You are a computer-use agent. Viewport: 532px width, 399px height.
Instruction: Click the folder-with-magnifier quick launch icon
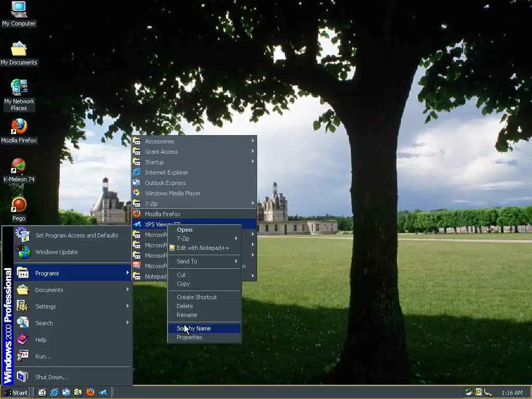(x=78, y=393)
